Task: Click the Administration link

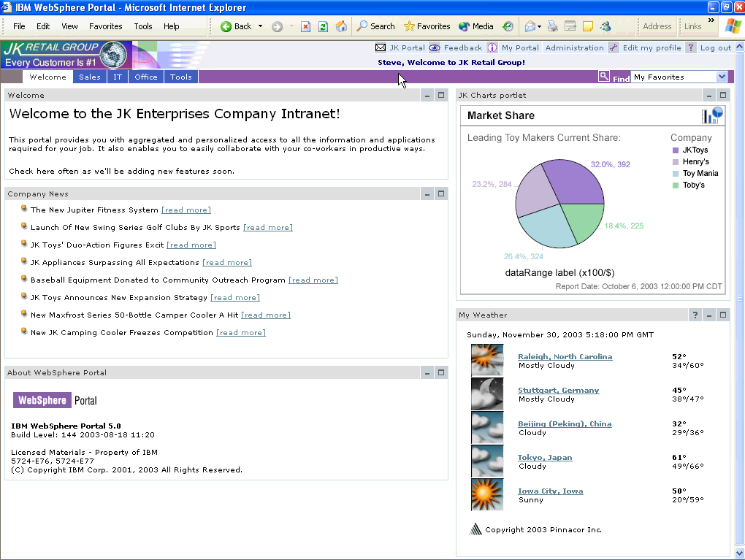Action: (x=574, y=47)
